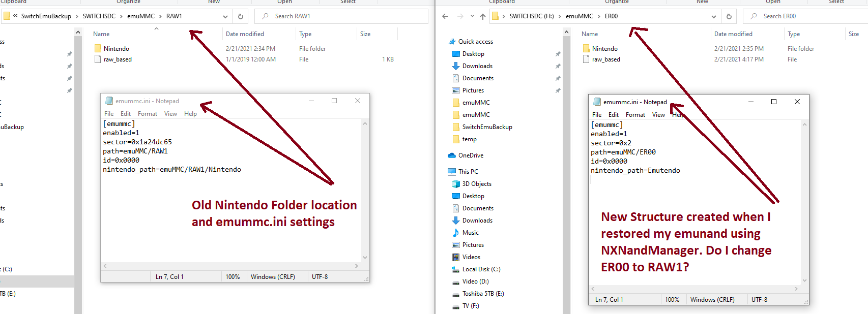Click scroll-up arrow of right navigation pane
The height and width of the screenshot is (314, 868).
[566, 33]
